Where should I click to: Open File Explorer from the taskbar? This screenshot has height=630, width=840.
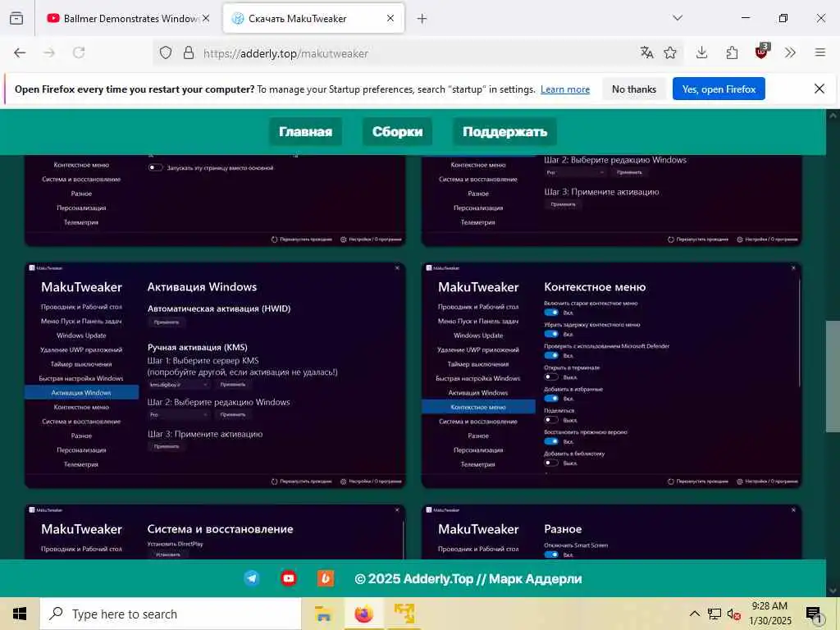tap(323, 614)
